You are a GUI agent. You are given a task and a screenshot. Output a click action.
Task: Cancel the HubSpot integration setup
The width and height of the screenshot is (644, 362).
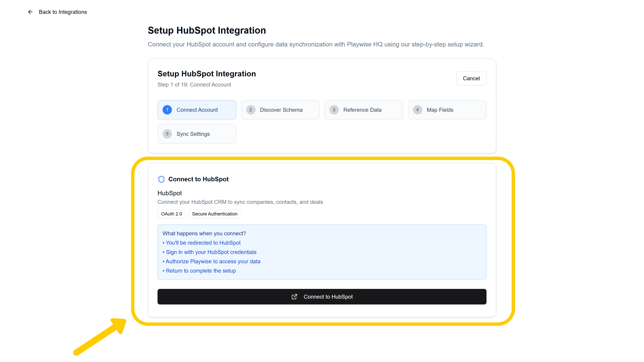click(x=471, y=78)
